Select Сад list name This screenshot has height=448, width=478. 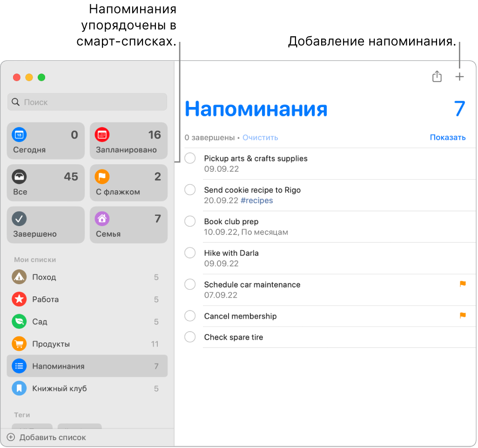(x=40, y=321)
